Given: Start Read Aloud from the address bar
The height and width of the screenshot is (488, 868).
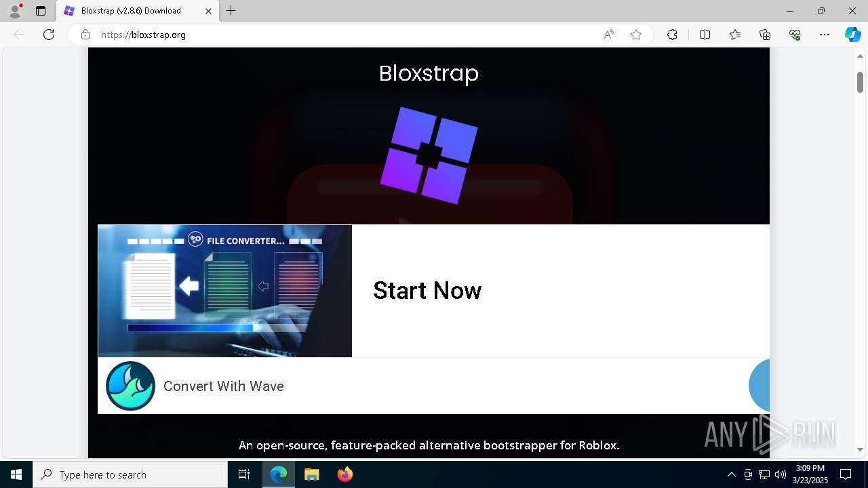Looking at the screenshot, I should [609, 35].
